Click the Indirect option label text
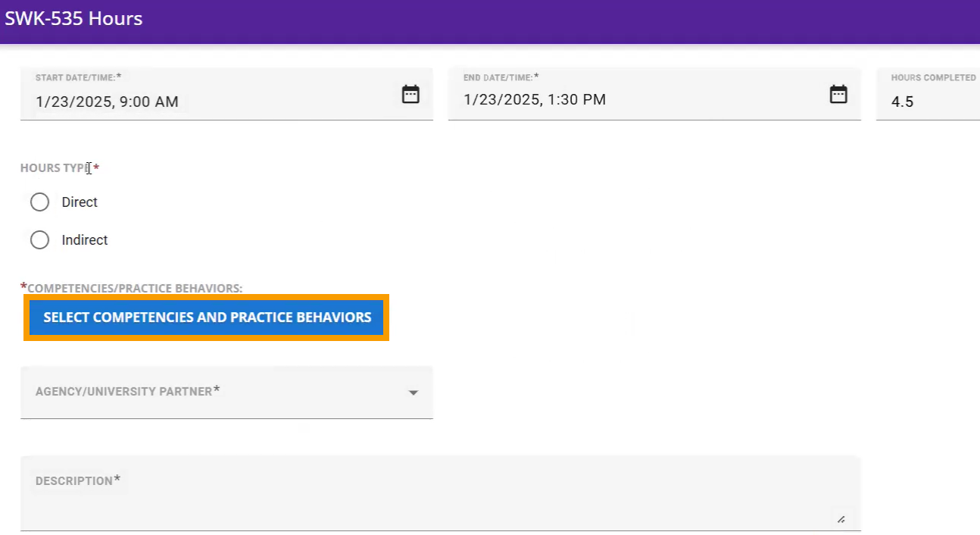980x535 pixels. 85,240
